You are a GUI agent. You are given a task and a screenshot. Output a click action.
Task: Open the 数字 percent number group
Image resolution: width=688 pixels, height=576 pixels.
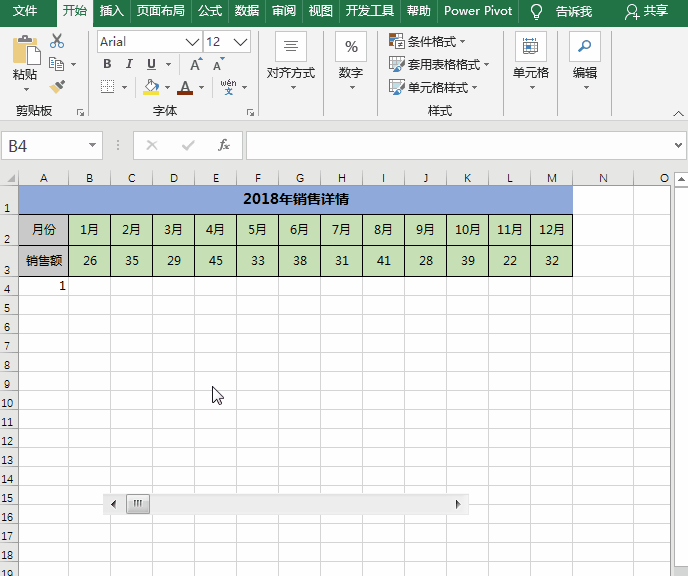(351, 61)
